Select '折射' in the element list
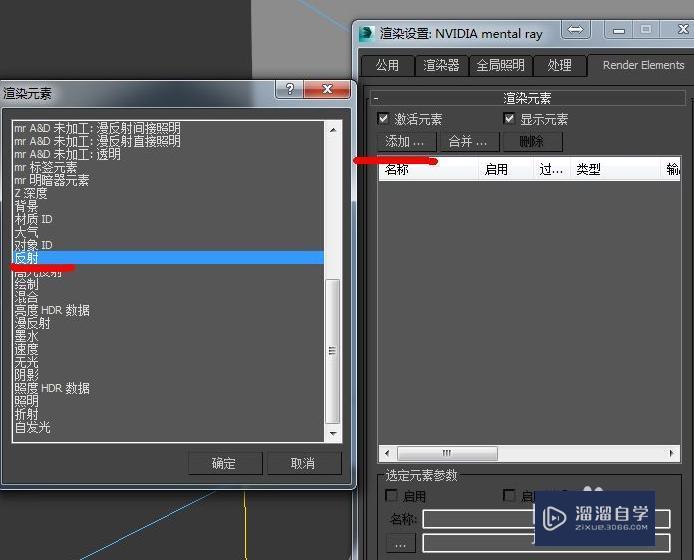The image size is (694, 560). tap(168, 414)
